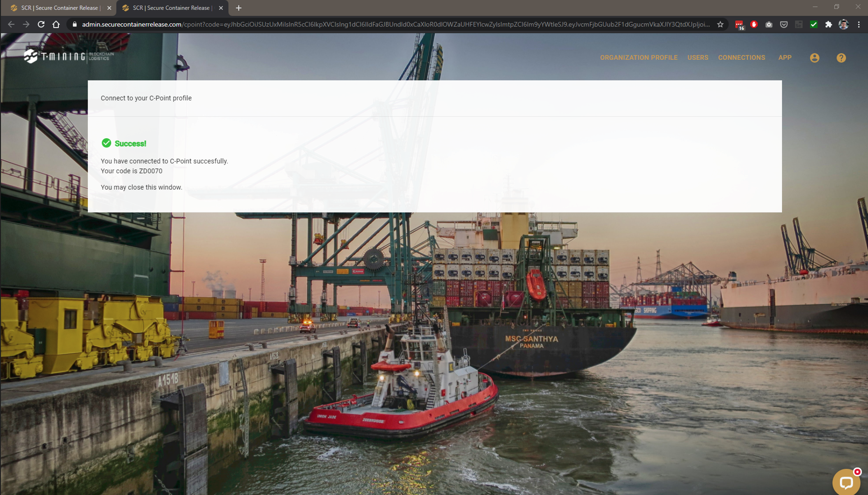The height and width of the screenshot is (495, 868).
Task: Open the user account icon in header
Action: pos(814,58)
